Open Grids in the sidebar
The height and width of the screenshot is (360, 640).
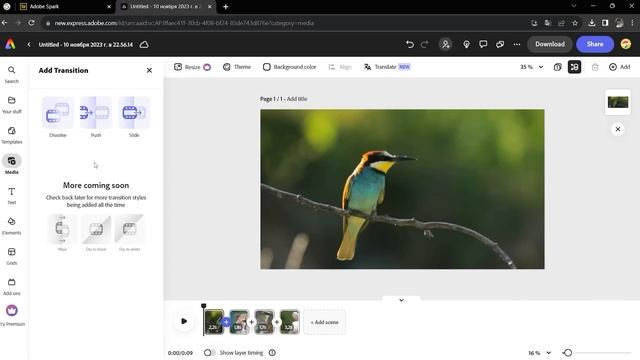pyautogui.click(x=11, y=256)
